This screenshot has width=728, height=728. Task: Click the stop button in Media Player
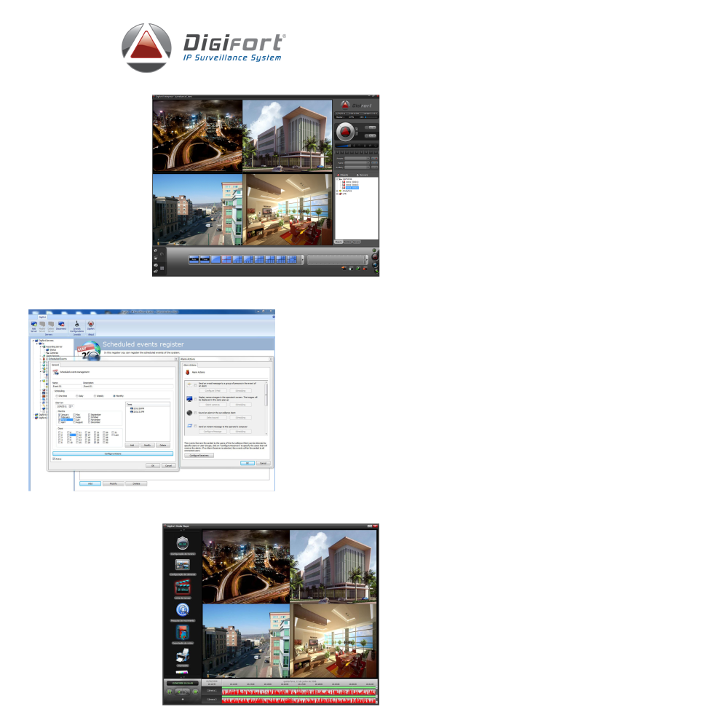pos(195,692)
